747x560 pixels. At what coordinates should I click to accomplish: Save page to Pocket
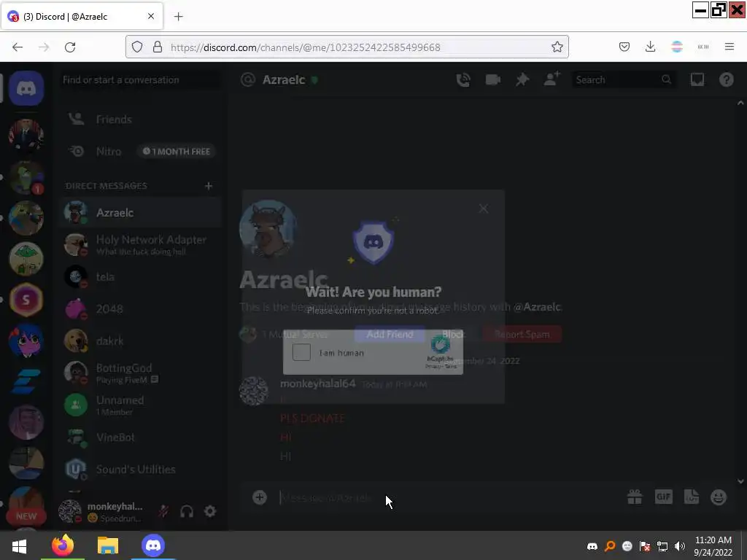624,47
